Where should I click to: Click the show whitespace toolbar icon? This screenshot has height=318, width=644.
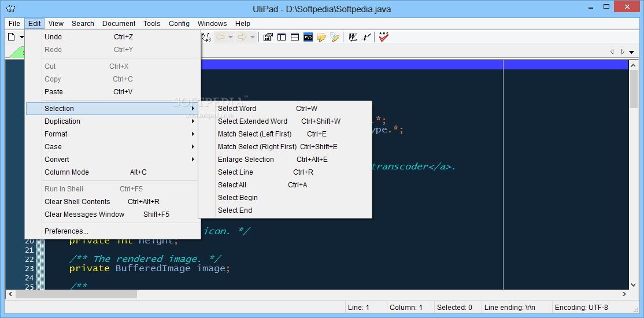coord(366,38)
